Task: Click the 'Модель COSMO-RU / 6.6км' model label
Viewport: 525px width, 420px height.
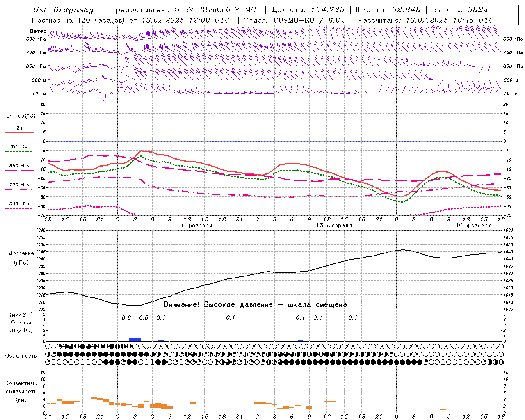Action: [296, 20]
